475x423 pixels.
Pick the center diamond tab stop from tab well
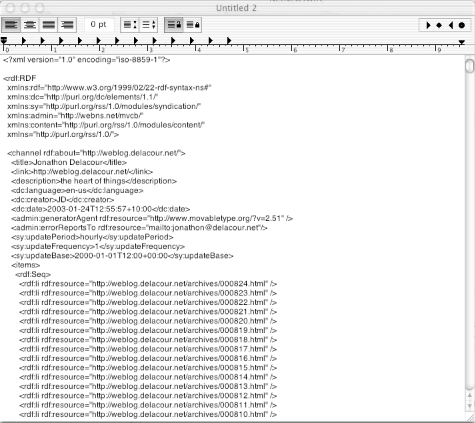point(439,25)
